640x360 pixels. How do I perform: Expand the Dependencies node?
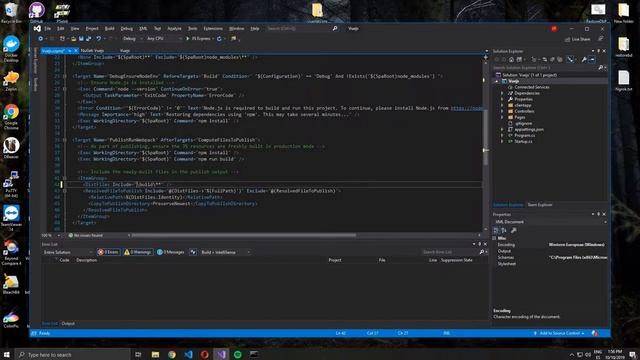pos(502,93)
